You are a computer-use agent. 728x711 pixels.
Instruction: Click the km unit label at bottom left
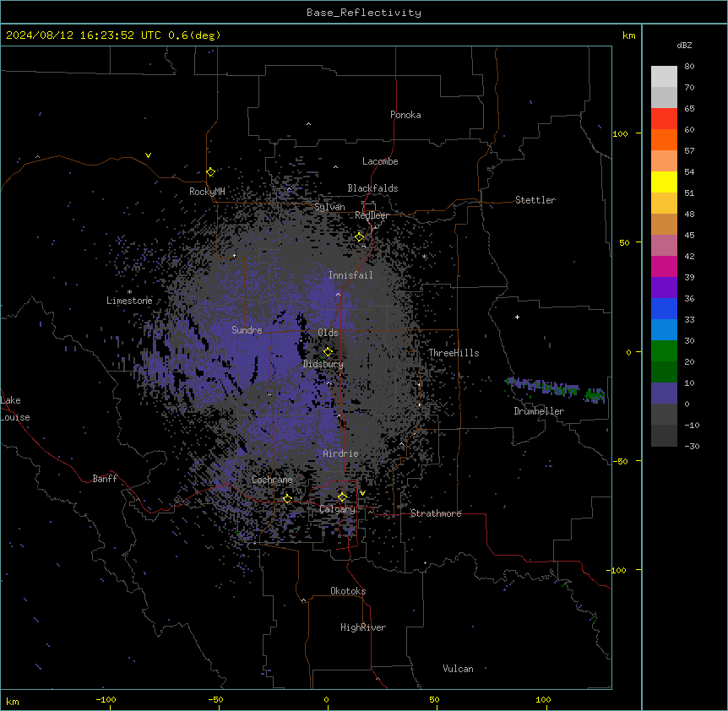pos(13,702)
